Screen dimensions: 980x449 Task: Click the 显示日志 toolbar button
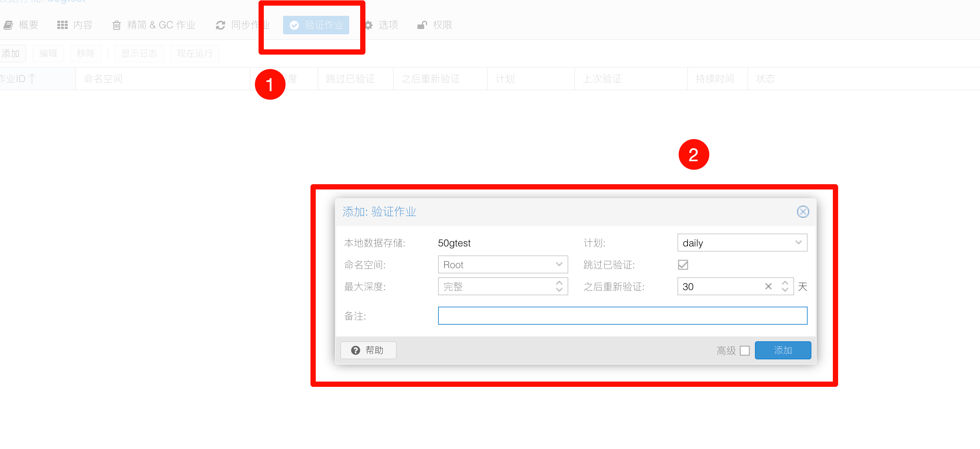139,53
